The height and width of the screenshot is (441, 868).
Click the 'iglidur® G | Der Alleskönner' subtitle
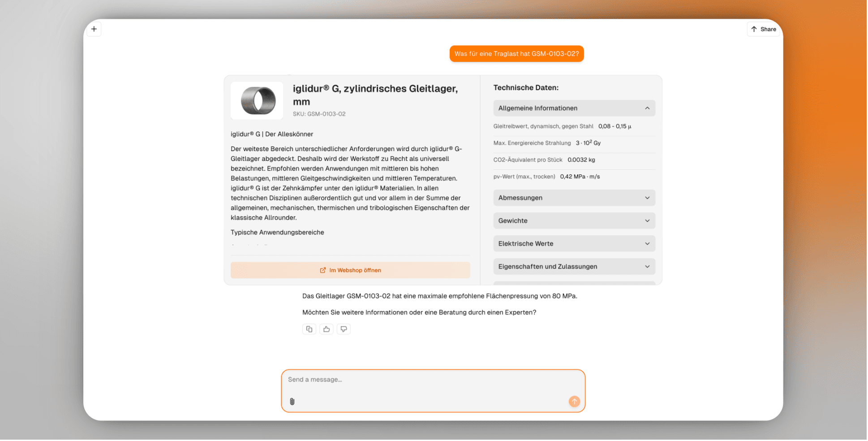(x=272, y=134)
